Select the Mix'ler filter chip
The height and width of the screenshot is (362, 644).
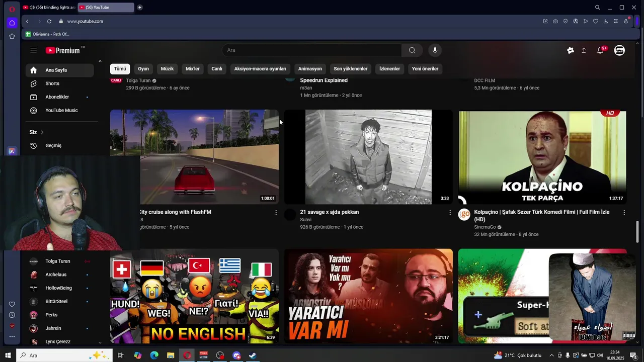coord(193,69)
